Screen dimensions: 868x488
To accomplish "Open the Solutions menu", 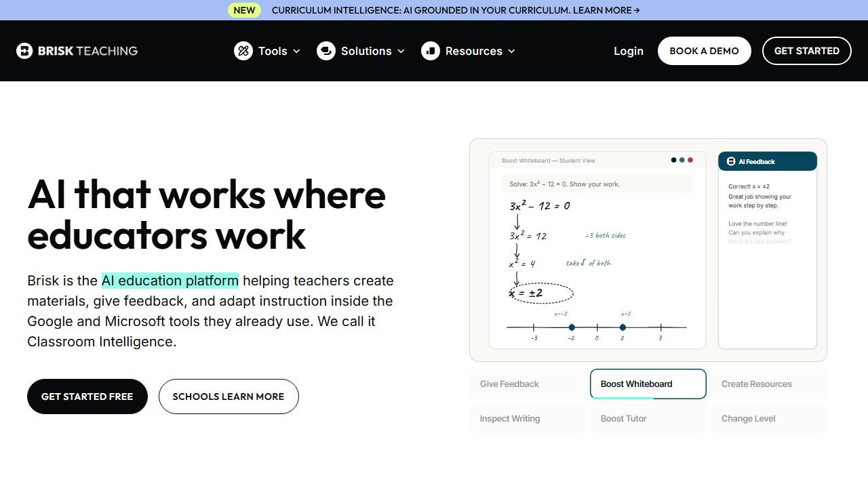I will click(x=361, y=51).
